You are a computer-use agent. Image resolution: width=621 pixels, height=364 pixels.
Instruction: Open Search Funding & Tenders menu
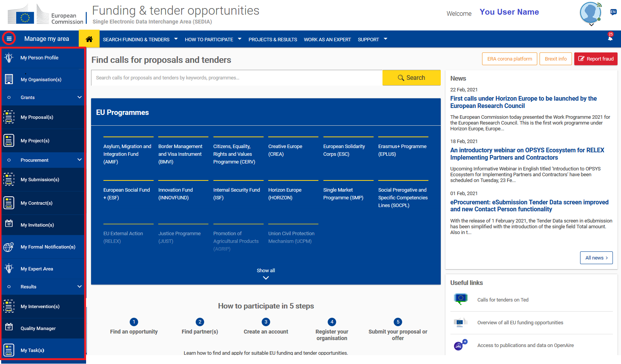click(136, 39)
